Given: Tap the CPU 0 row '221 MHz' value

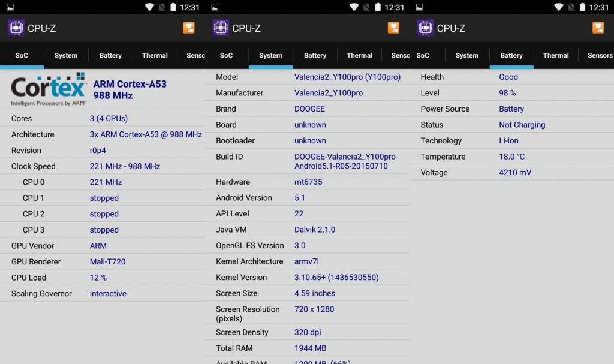Looking at the screenshot, I should click(x=106, y=182).
